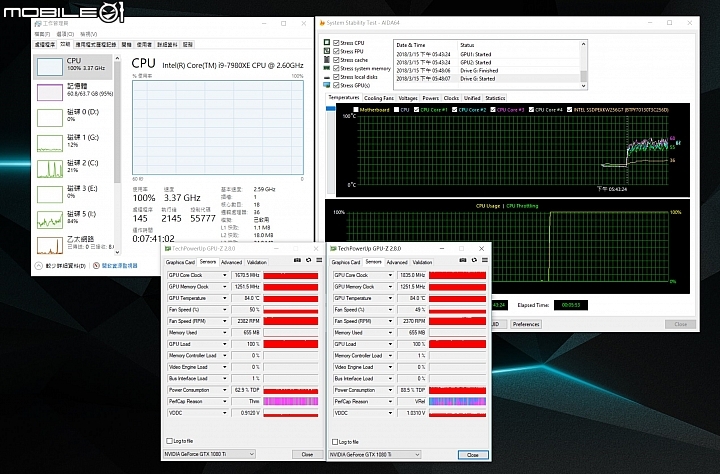Click the resource monitor icon in Task Manager
720x474 pixels.
(96, 265)
